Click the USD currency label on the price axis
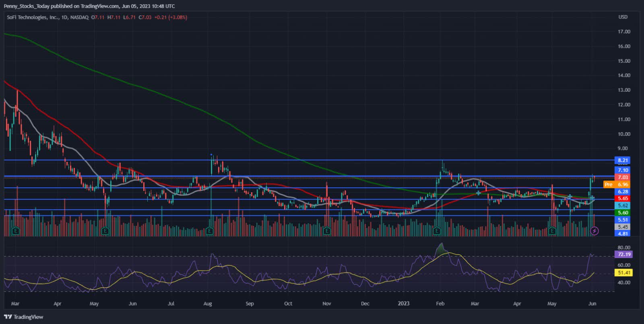 coord(623,17)
